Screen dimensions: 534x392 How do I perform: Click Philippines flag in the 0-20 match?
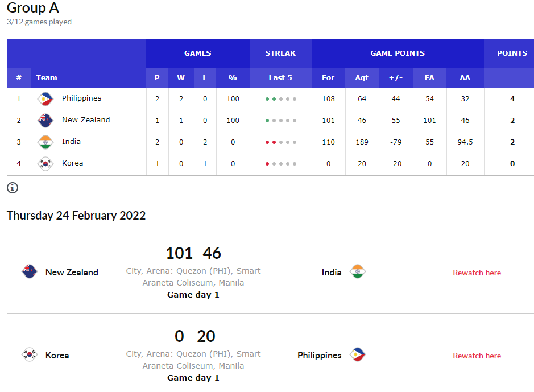(x=358, y=354)
